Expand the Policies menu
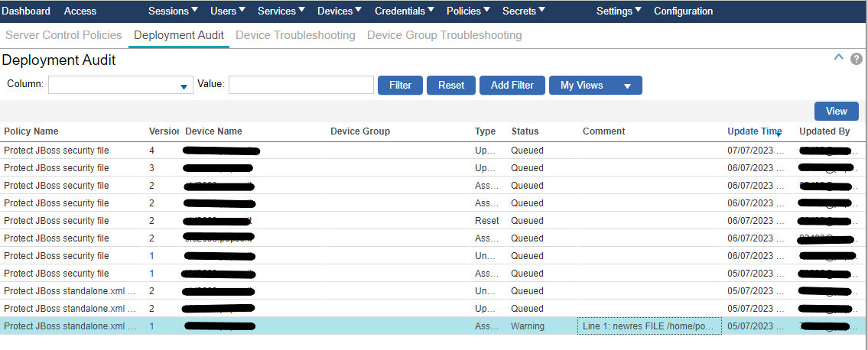 click(x=468, y=11)
